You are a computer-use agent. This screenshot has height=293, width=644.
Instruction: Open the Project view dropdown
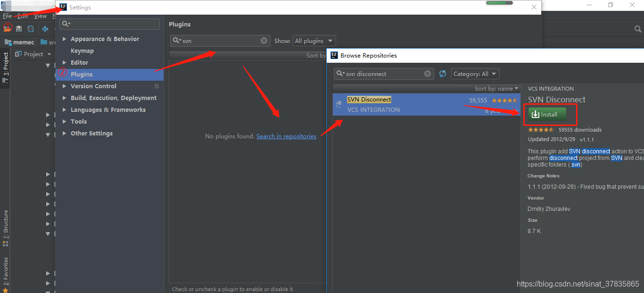click(33, 54)
